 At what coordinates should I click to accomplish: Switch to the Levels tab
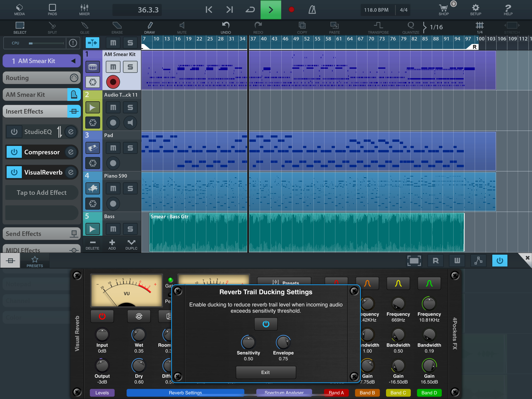pos(102,393)
